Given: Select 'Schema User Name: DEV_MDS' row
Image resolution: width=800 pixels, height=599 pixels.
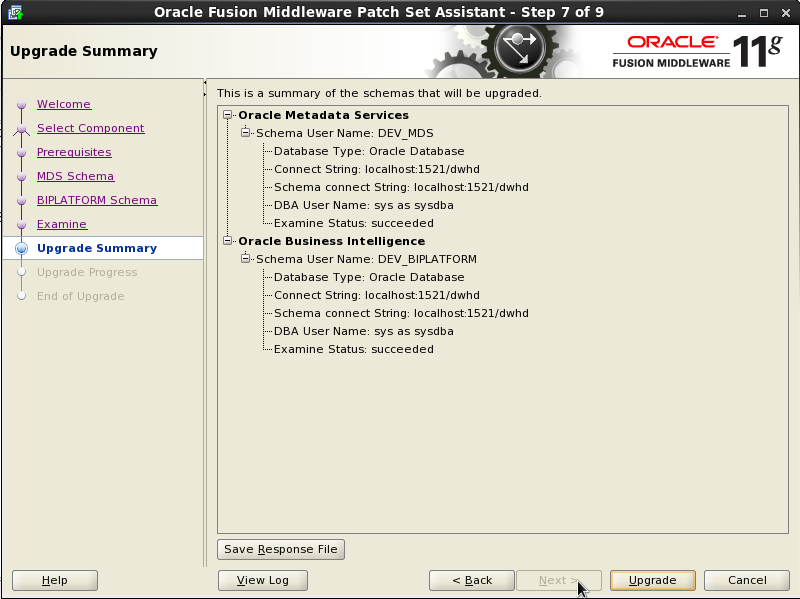Looking at the screenshot, I should pos(344,133).
